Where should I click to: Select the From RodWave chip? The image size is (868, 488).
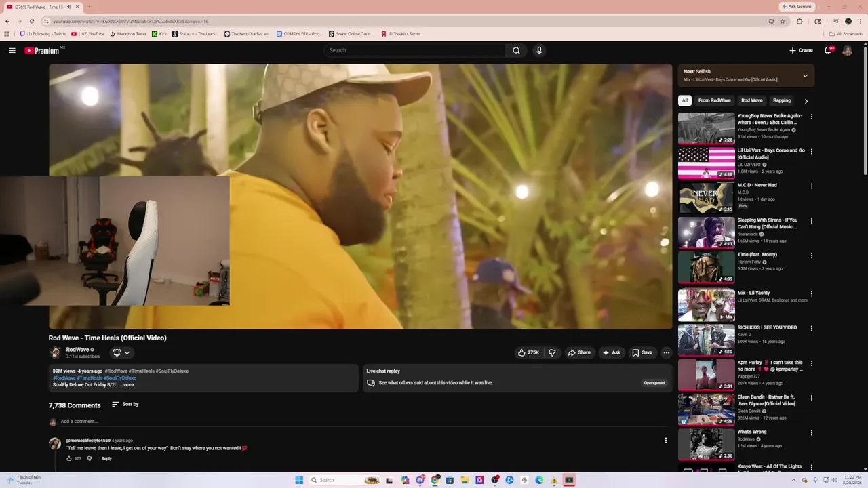713,100
